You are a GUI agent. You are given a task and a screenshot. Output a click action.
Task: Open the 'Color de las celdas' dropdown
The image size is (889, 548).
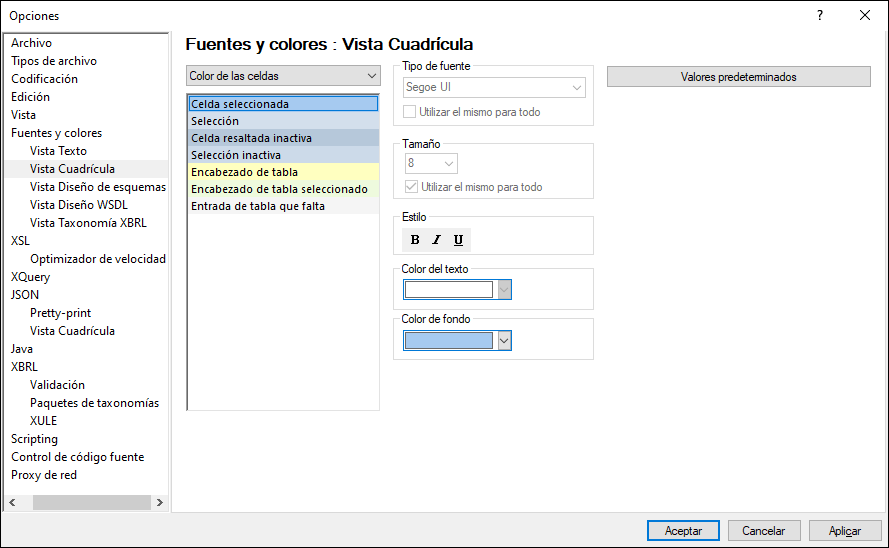[283, 76]
